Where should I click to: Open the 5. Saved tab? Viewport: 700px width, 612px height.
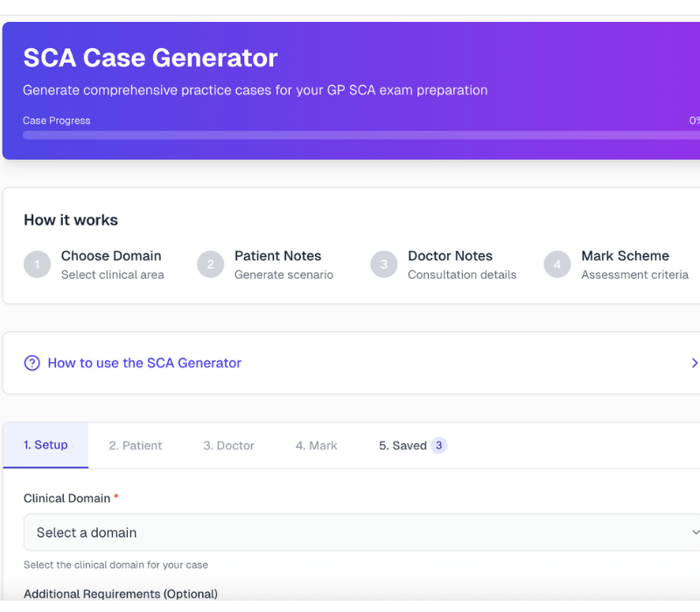click(x=402, y=446)
